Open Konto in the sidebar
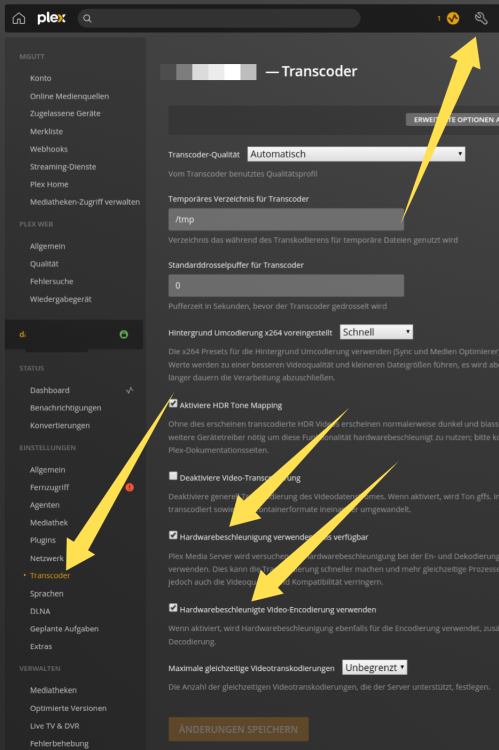 pos(41,78)
